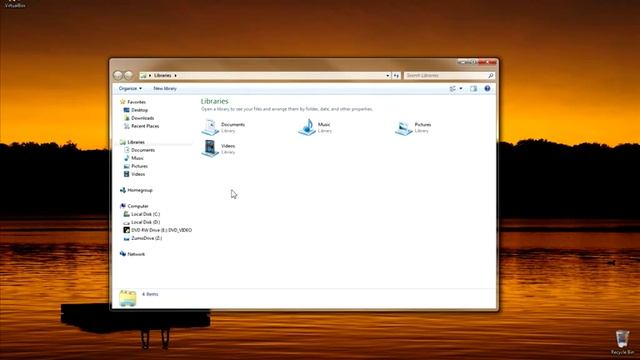Viewport: 640px width, 360px height.
Task: Open the Videos library icon
Action: point(210,148)
